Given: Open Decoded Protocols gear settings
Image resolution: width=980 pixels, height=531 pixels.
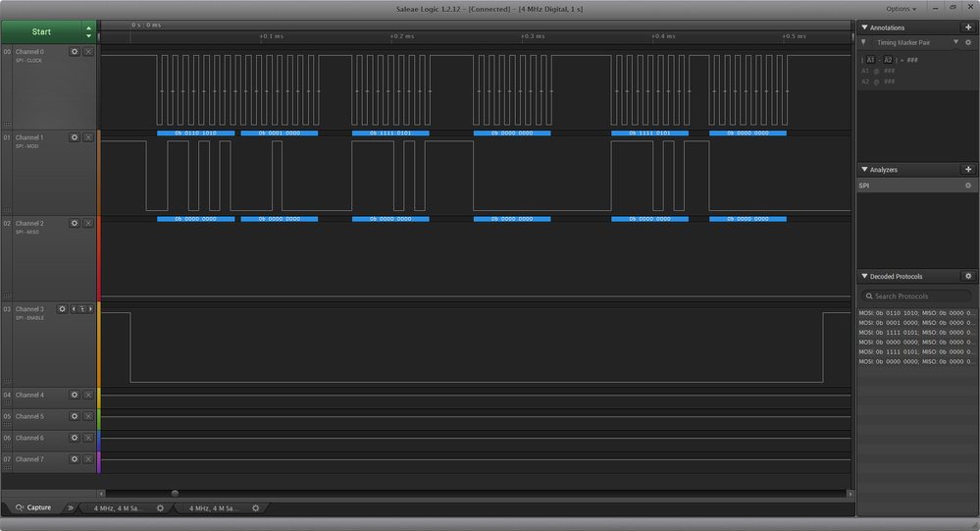Looking at the screenshot, I should point(968,276).
